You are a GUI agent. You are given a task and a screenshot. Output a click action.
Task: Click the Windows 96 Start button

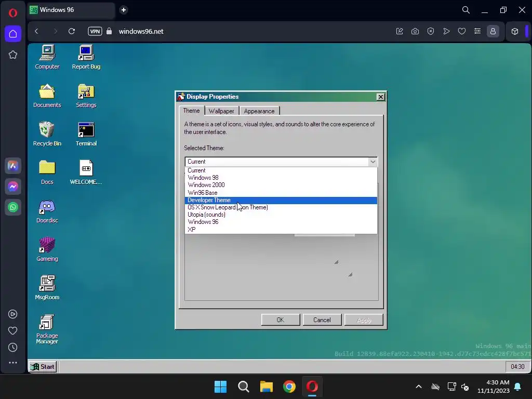(x=43, y=367)
